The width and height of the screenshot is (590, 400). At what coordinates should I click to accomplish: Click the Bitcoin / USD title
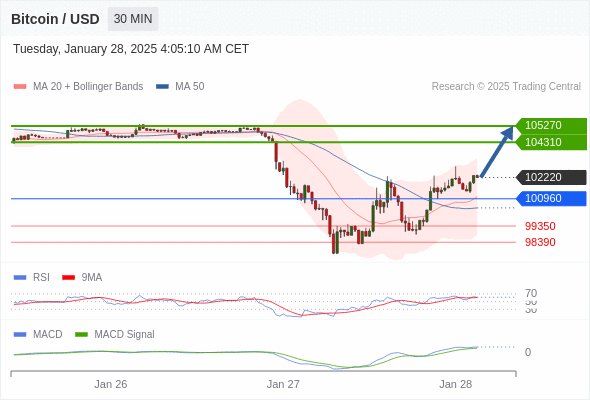pyautogui.click(x=55, y=19)
